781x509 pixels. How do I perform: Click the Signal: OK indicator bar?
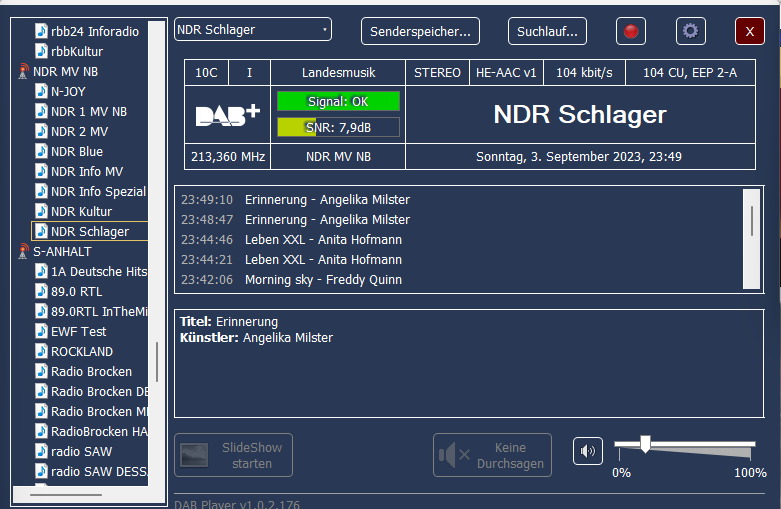pyautogui.click(x=338, y=102)
